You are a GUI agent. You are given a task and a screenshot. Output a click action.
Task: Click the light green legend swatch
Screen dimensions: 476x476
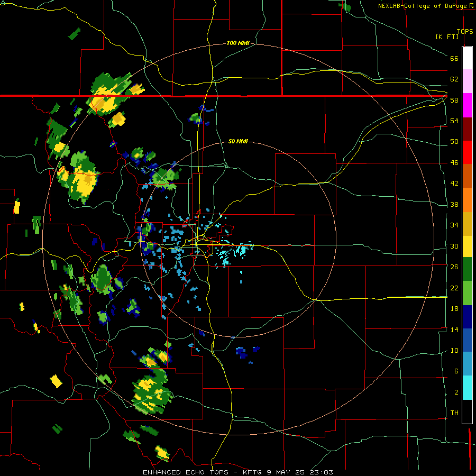[467, 293]
